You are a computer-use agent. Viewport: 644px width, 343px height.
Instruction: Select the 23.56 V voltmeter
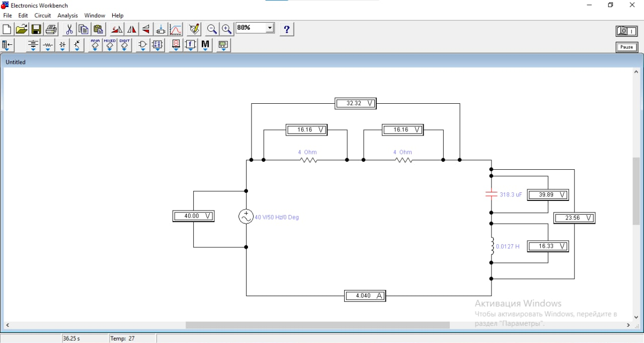pos(575,218)
